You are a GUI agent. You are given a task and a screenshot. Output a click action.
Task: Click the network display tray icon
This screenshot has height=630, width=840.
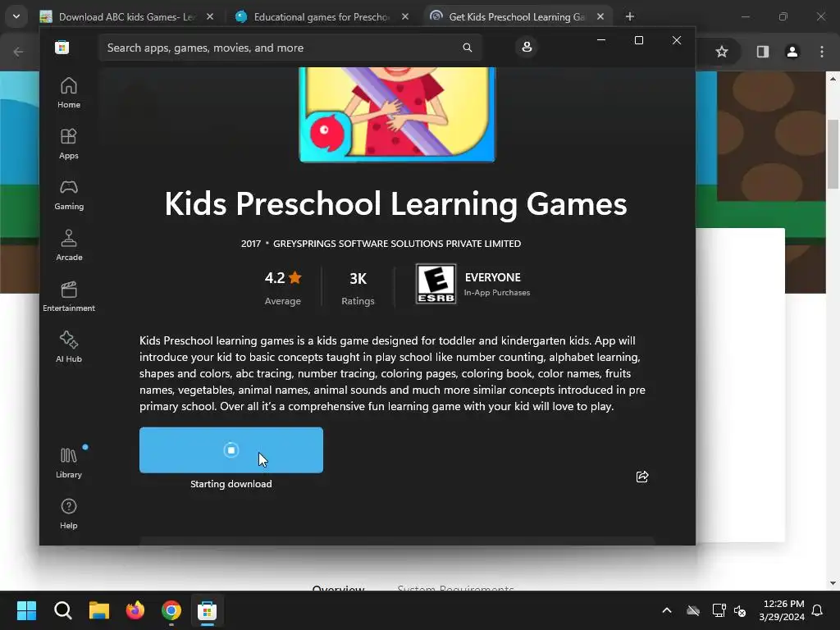719,610
